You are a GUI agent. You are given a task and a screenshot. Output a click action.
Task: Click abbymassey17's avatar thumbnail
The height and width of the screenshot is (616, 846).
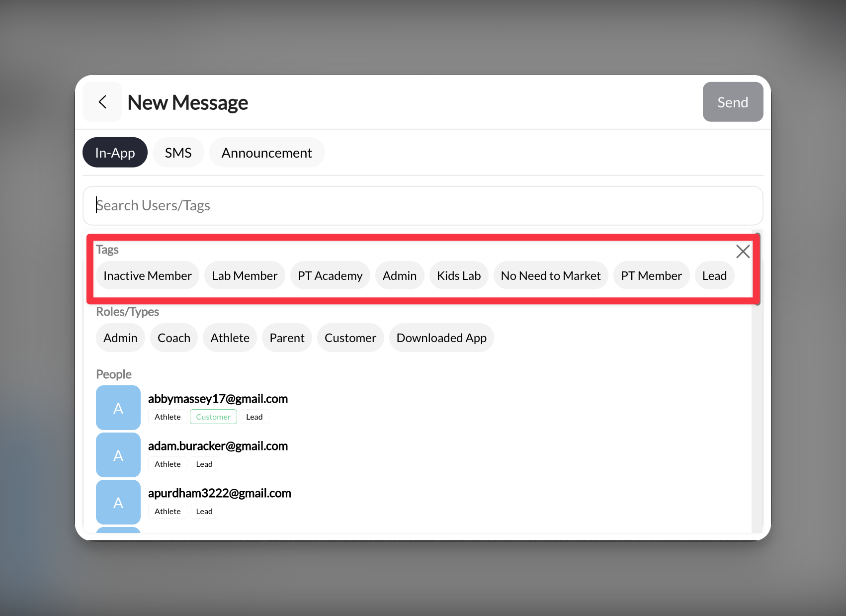point(118,408)
